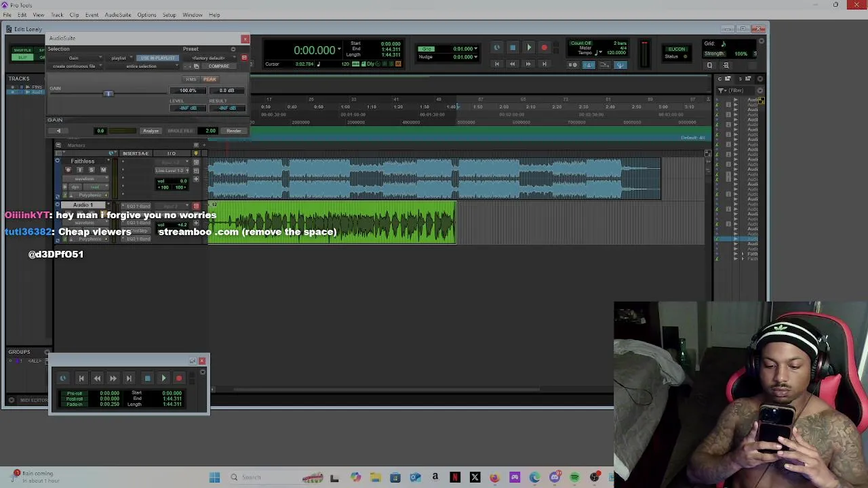Move the AudioSuite GAIN slider handle
This screenshot has height=488, width=868.
point(108,94)
